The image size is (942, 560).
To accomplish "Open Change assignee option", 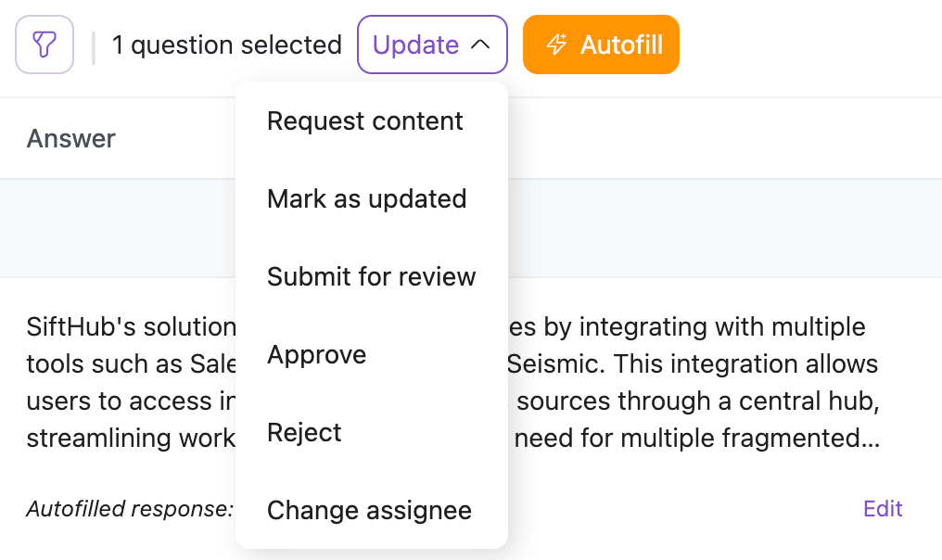I will (369, 511).
